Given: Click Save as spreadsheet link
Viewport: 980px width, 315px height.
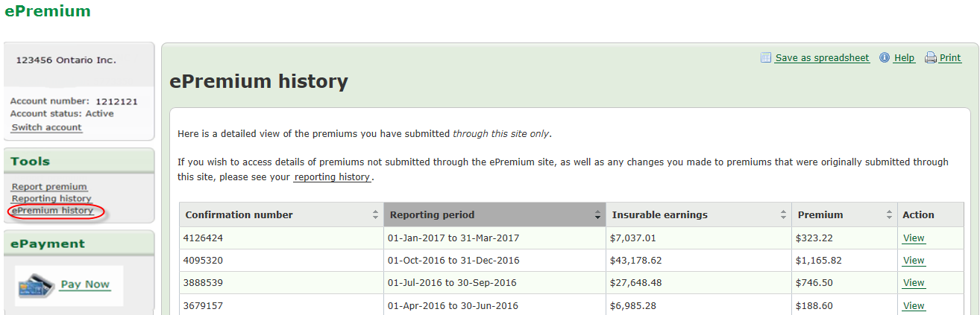Looking at the screenshot, I should click(x=822, y=58).
